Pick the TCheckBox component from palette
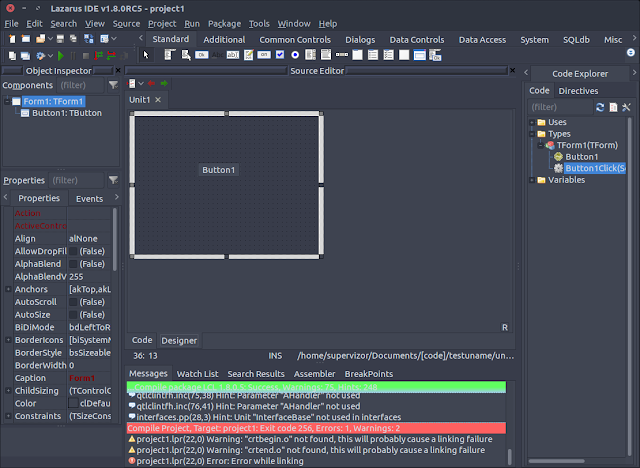 click(x=280, y=55)
